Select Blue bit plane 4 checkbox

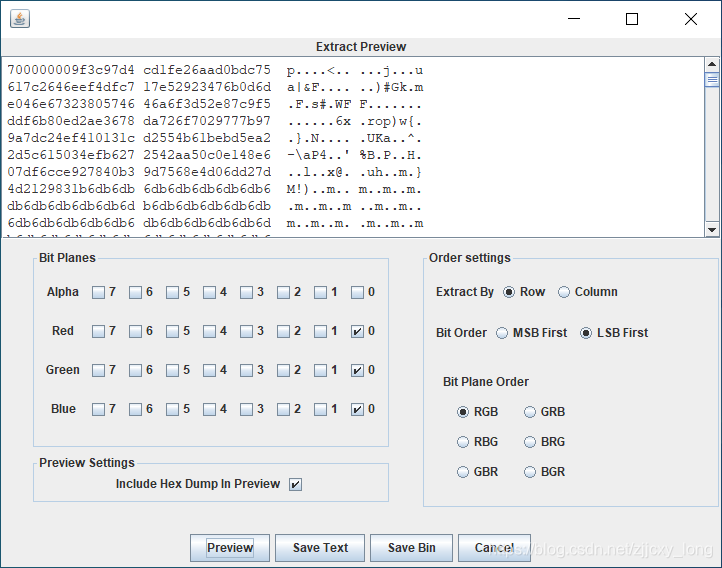210,409
